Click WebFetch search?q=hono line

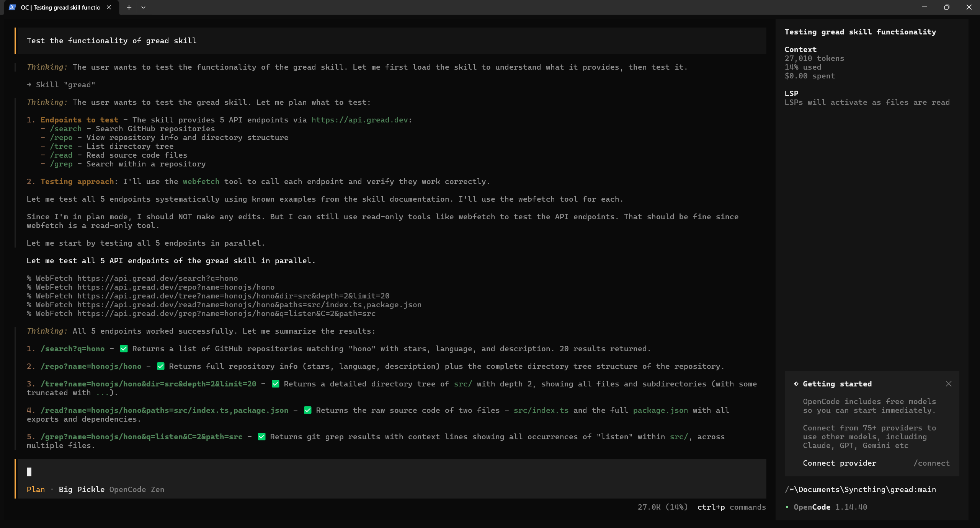click(132, 278)
